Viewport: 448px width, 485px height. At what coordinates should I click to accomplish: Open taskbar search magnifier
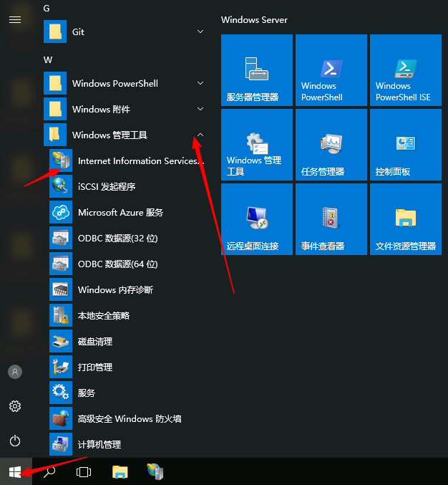pyautogui.click(x=49, y=472)
